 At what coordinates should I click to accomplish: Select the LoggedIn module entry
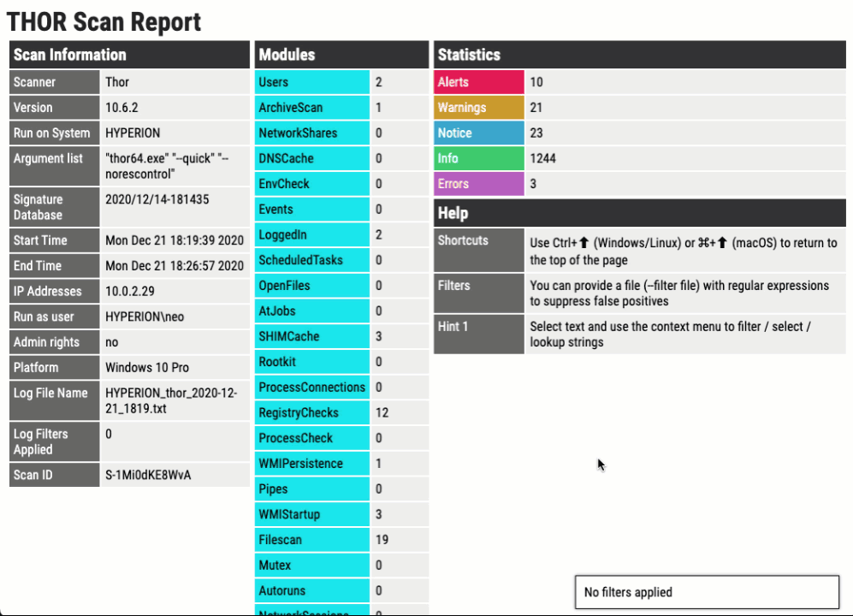coord(282,234)
